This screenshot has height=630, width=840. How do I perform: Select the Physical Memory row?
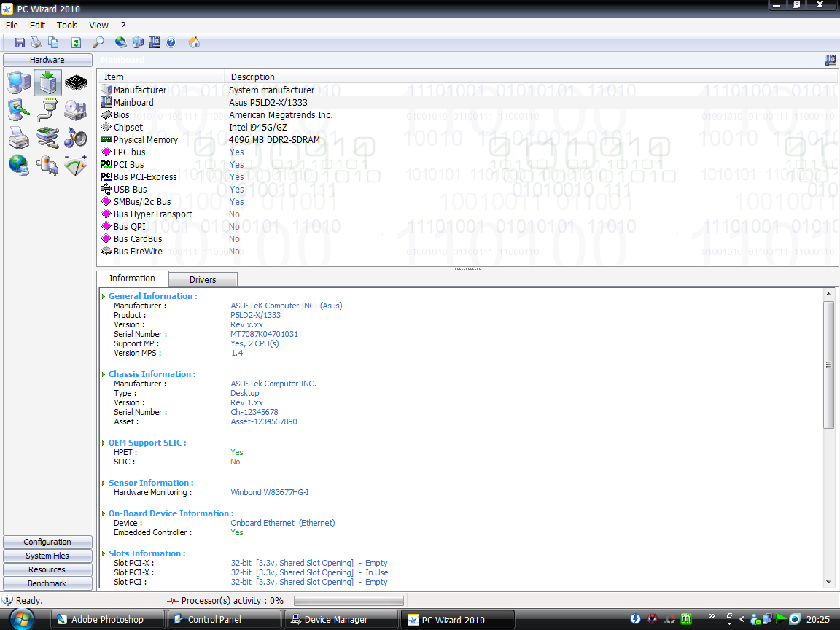(x=467, y=140)
